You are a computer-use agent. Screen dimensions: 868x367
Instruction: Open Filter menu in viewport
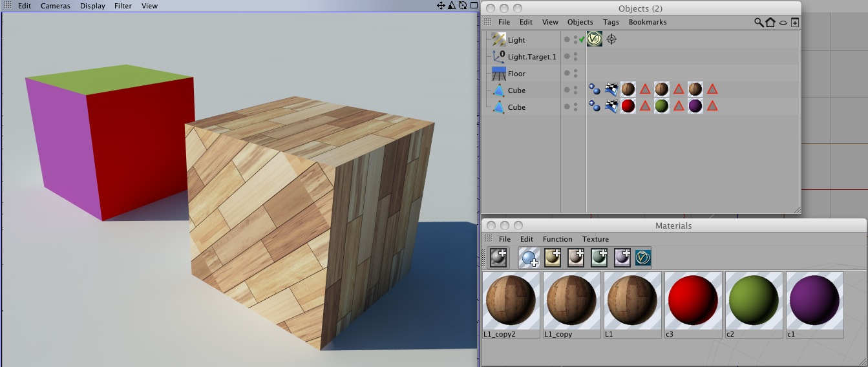point(123,6)
